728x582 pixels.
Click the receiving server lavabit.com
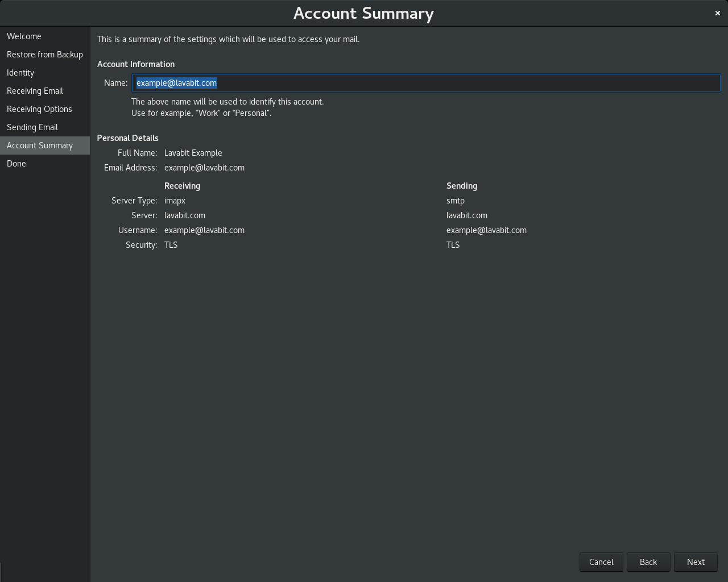pyautogui.click(x=185, y=215)
